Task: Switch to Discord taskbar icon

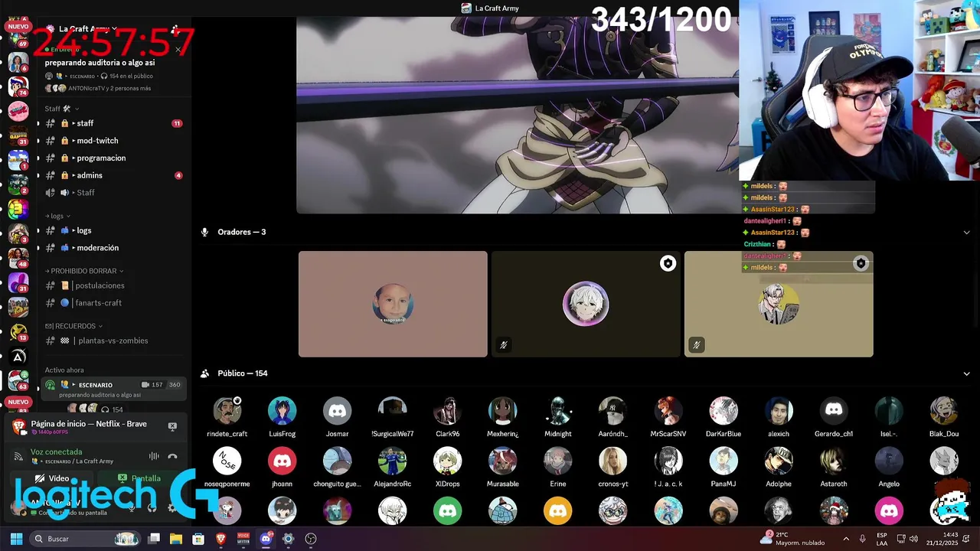Action: (x=266, y=539)
